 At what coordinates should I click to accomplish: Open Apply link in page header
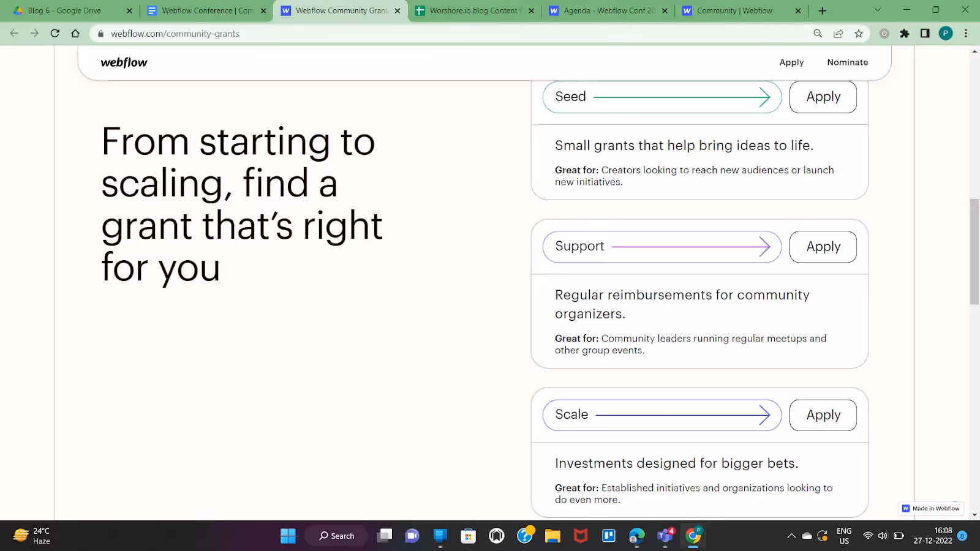click(x=791, y=62)
